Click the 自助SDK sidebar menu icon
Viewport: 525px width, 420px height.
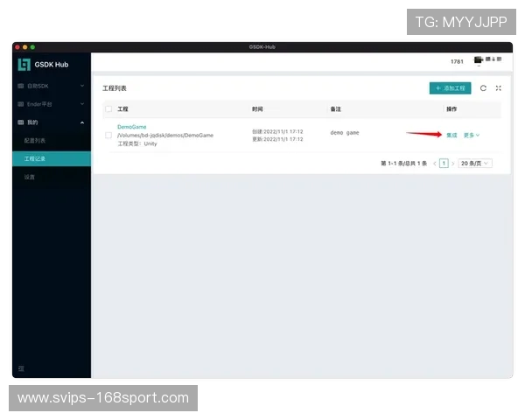click(x=21, y=86)
